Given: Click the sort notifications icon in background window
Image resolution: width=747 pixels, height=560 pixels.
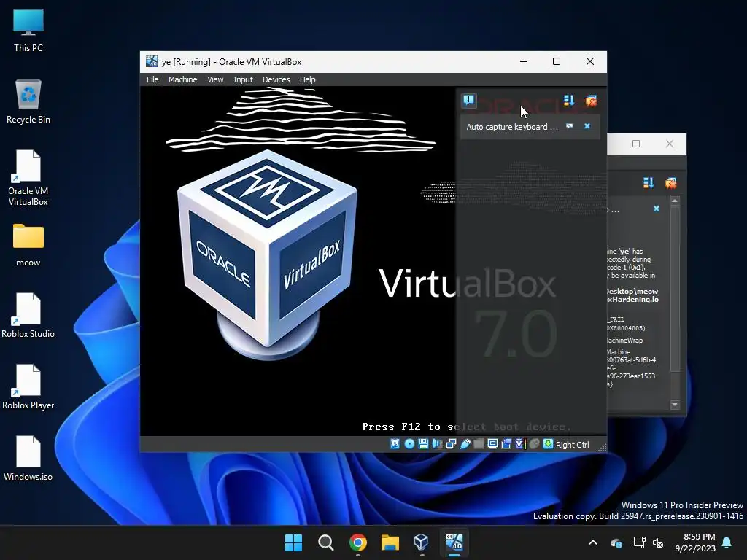Looking at the screenshot, I should pyautogui.click(x=649, y=183).
